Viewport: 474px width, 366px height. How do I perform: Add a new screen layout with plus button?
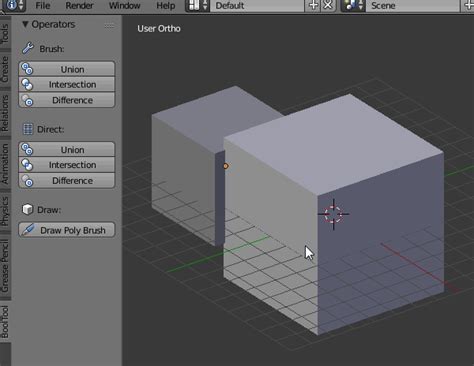313,6
